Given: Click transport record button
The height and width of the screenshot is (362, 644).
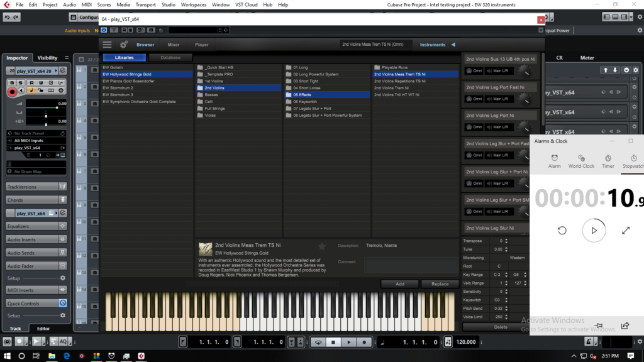Looking at the screenshot, I should coord(364,342).
